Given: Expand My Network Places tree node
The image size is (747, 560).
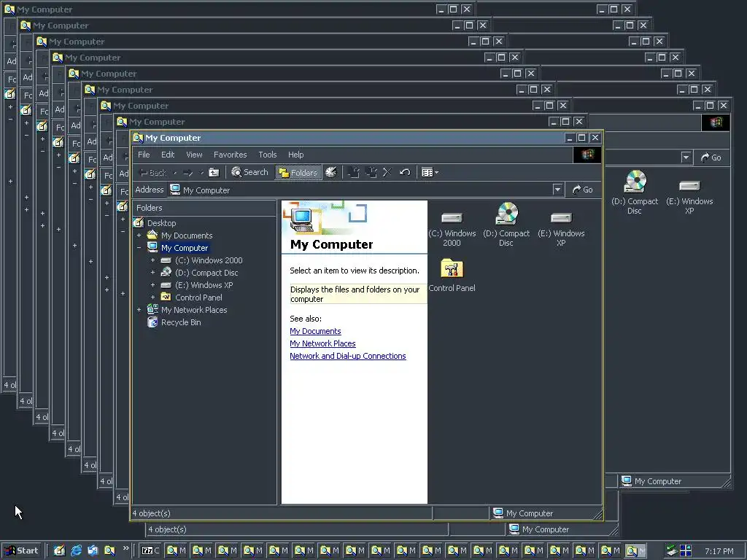Looking at the screenshot, I should (x=139, y=309).
